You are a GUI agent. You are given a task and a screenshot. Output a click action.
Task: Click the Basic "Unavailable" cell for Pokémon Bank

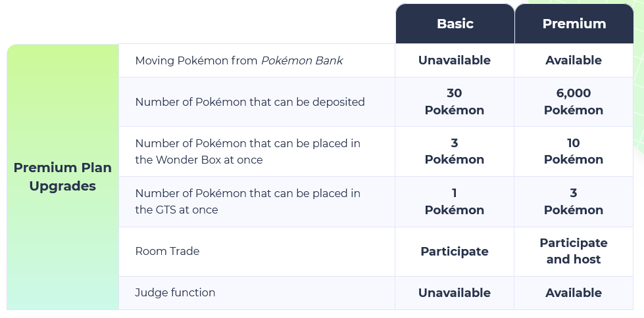point(455,60)
